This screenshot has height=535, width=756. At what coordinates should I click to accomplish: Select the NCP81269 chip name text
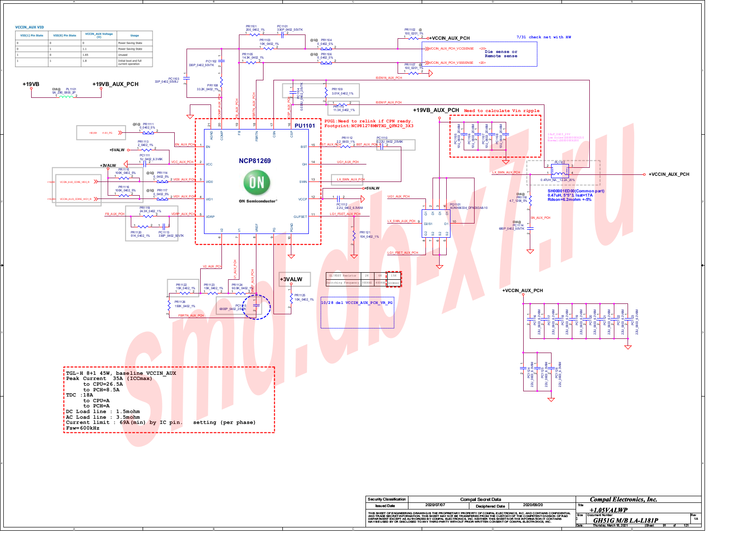coord(255,161)
